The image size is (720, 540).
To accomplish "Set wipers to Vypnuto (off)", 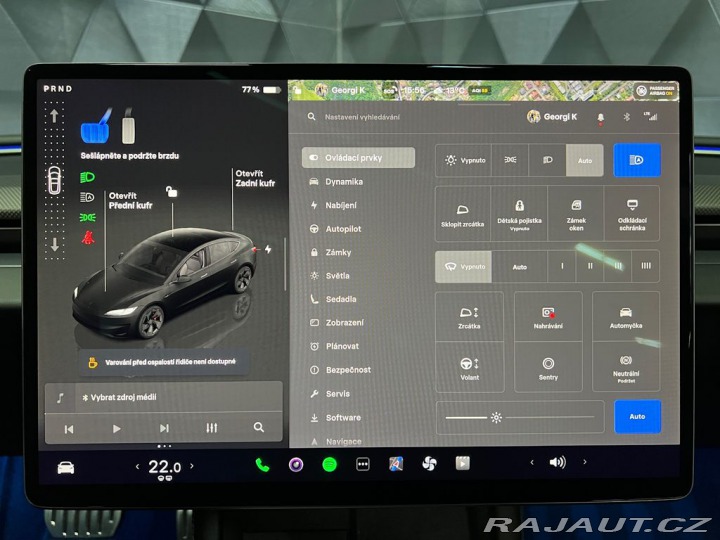I will 463,266.
